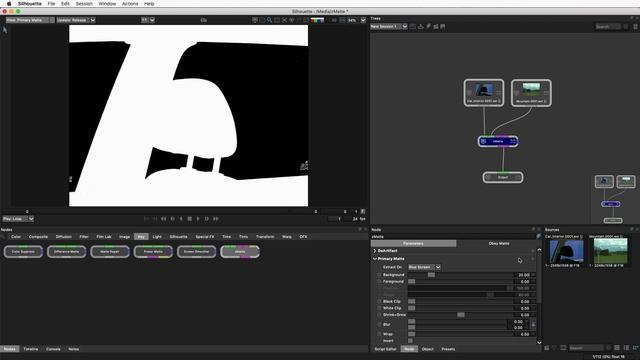640x360 pixels.
Task: Click the magnifier zoom tool in viewer toolbar
Action: [x=269, y=20]
